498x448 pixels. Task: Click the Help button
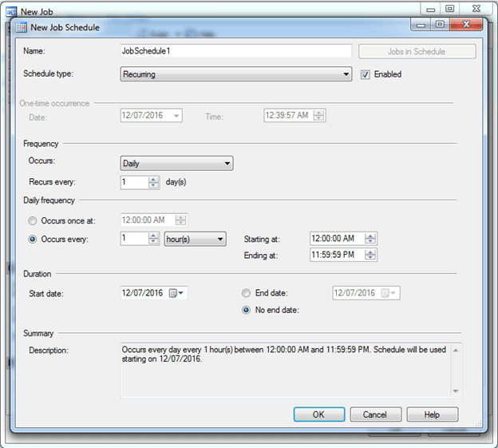(433, 414)
